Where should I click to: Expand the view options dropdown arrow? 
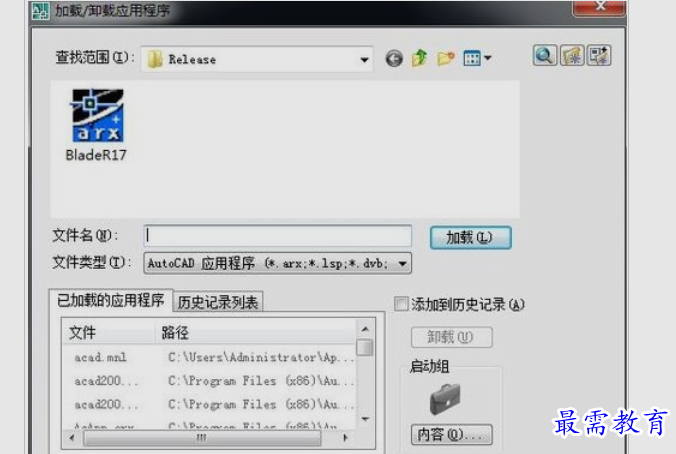(x=488, y=58)
